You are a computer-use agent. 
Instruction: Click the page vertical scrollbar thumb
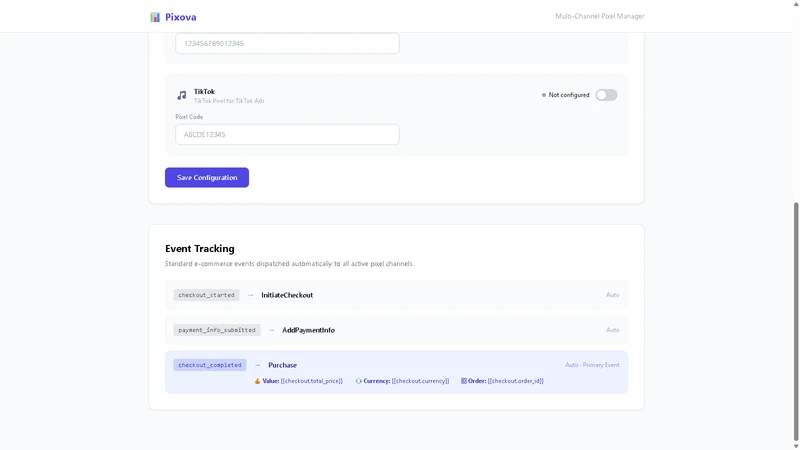[796, 321]
